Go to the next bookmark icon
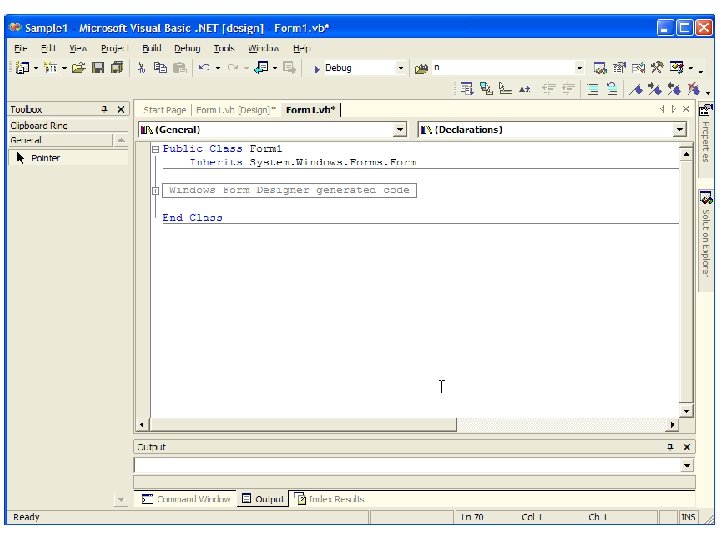This screenshot has width=720, height=540. click(655, 89)
